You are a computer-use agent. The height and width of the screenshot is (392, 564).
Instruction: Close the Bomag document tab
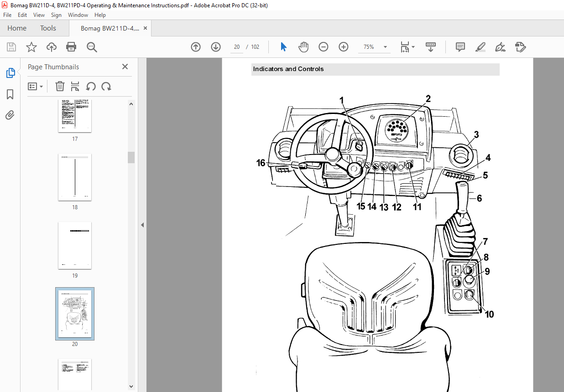coord(145,28)
